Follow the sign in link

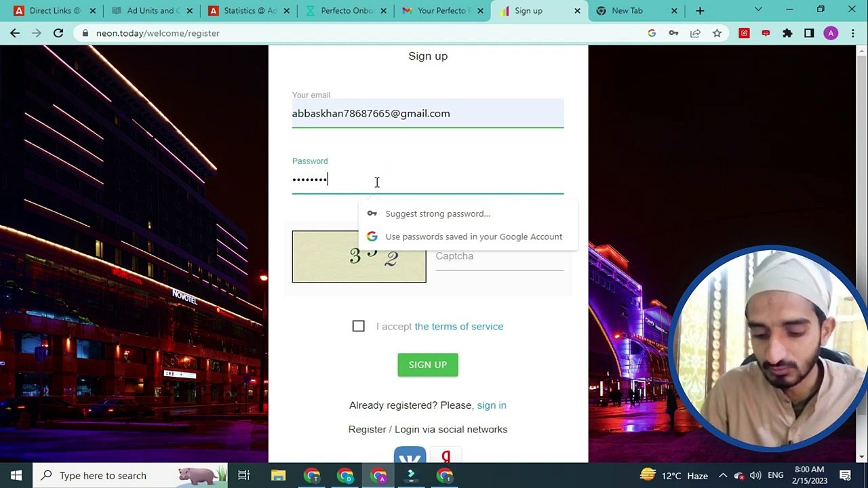coord(492,405)
